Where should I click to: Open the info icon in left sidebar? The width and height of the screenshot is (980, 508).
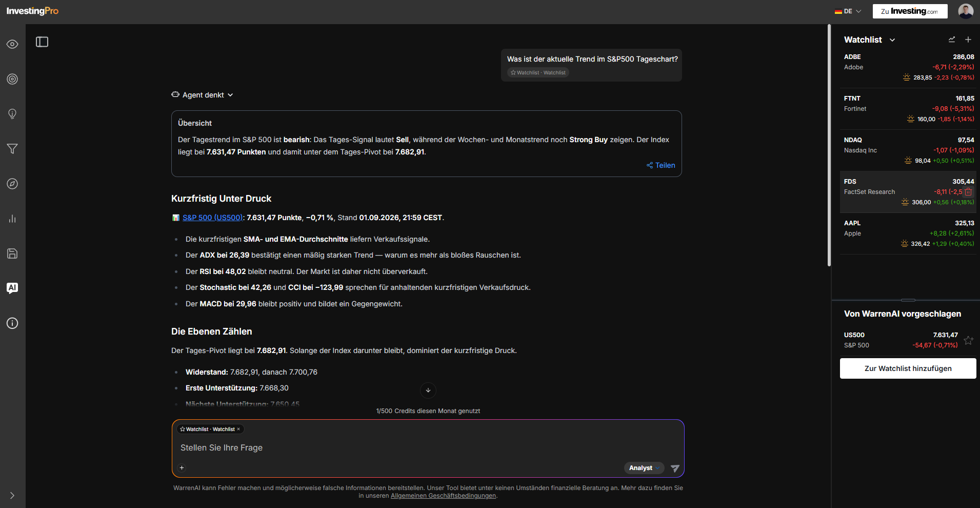tap(12, 323)
